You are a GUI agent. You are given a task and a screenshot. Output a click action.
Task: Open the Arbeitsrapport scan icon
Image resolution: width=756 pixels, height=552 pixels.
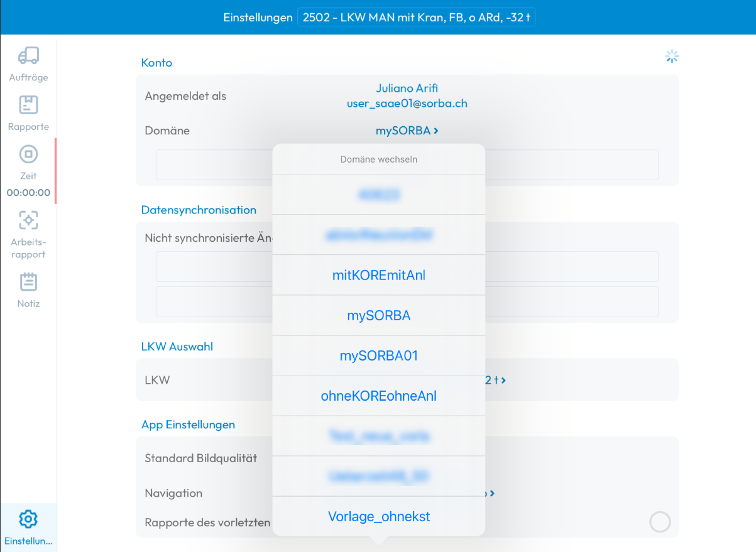click(28, 220)
